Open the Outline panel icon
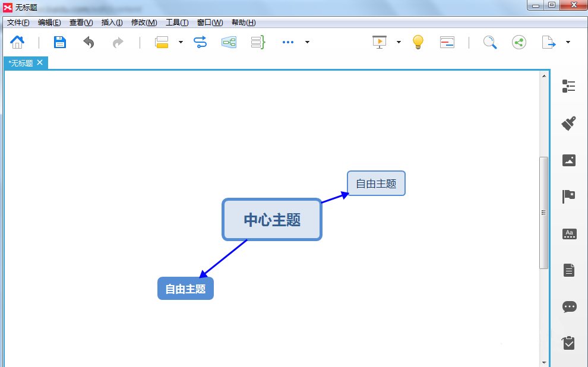The height and width of the screenshot is (367, 588). tap(569, 86)
